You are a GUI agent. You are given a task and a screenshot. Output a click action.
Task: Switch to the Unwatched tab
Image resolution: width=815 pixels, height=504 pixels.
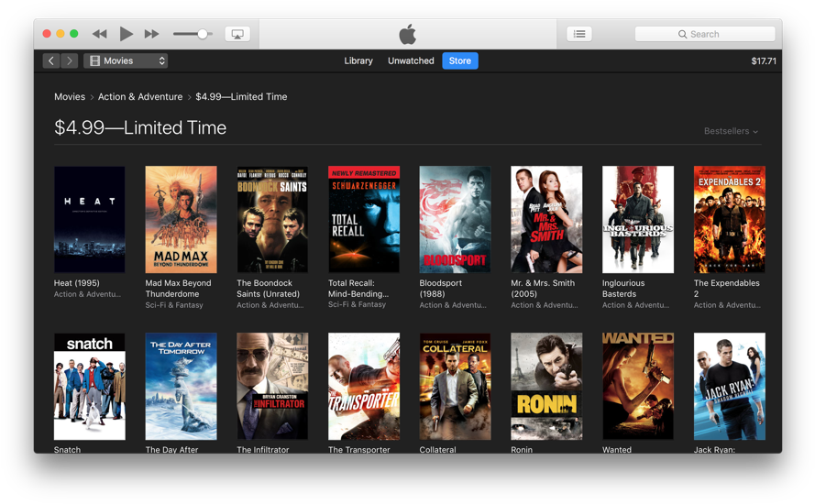(411, 60)
